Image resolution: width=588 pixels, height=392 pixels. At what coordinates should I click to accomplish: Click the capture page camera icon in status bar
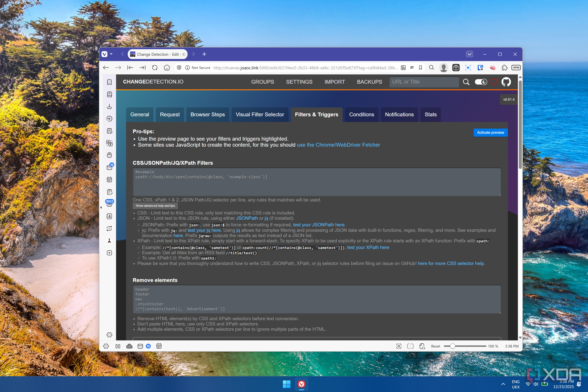(399, 346)
